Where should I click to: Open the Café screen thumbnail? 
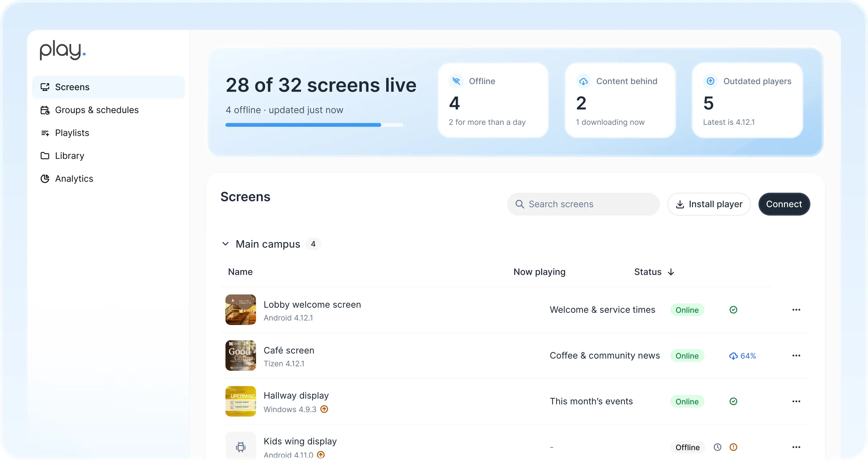coord(241,356)
